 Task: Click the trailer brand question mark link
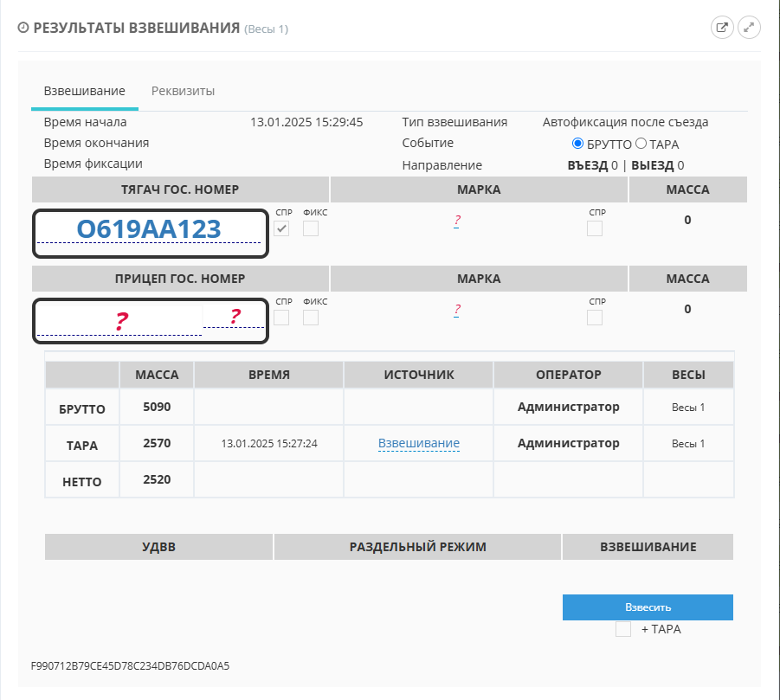[x=456, y=310]
